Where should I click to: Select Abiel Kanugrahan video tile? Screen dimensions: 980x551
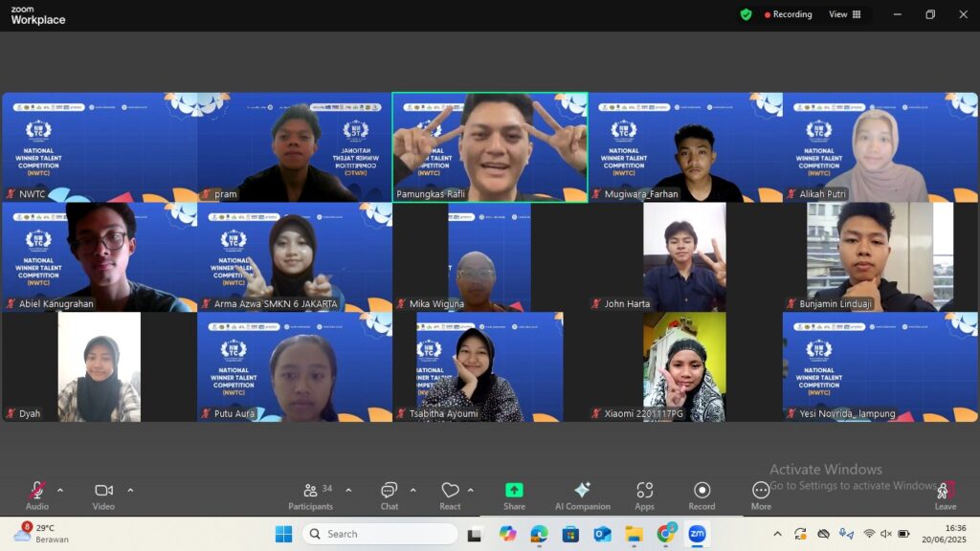tap(100, 256)
